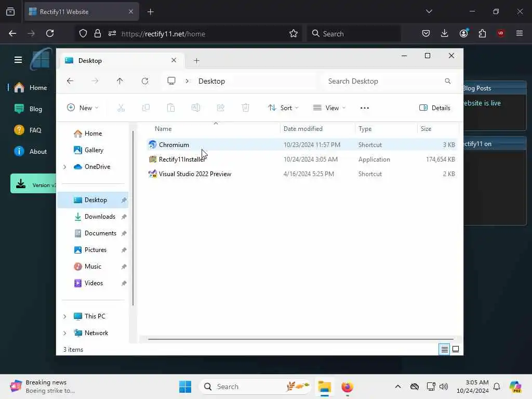The width and height of the screenshot is (532, 399).
Task: Click the Copy icon in Explorer toolbar
Action: (146, 108)
